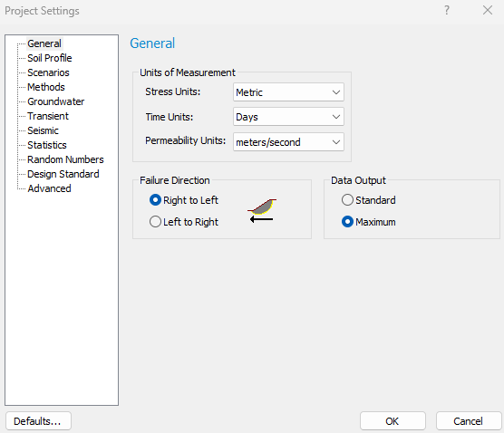Open the Soil Profile settings page
504x433 pixels.
[50, 58]
